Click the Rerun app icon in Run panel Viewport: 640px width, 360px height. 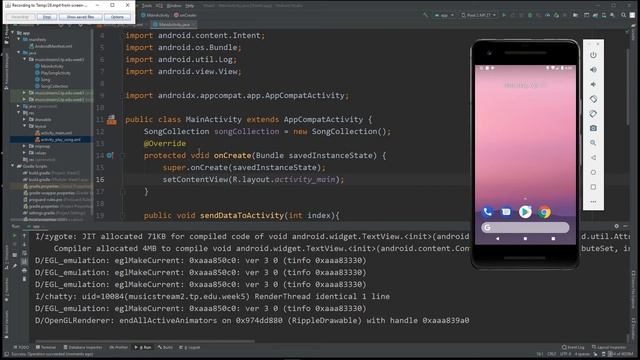point(15,236)
